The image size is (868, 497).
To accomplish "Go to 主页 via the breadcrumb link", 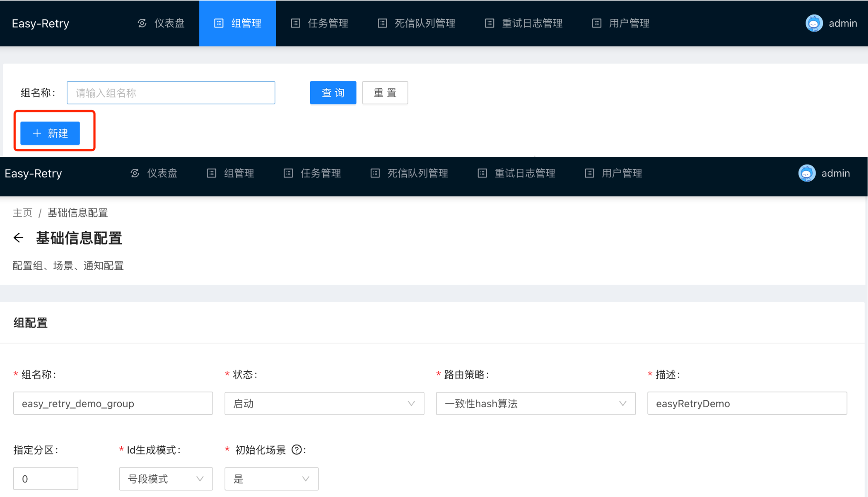I will point(23,213).
